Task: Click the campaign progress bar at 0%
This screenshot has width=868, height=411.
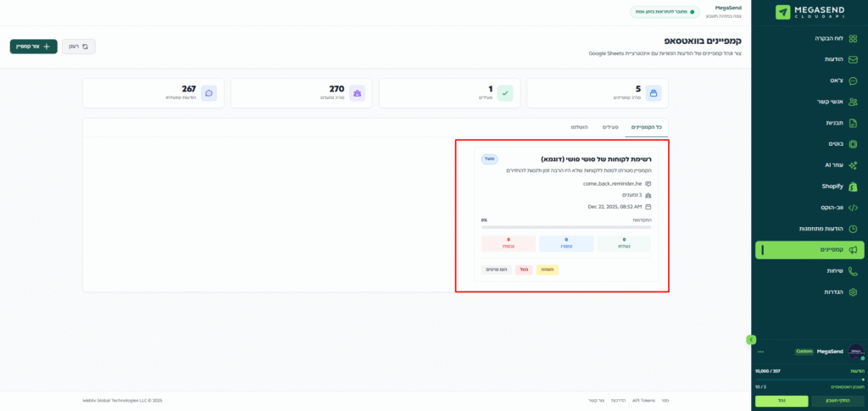Action: pos(566,227)
